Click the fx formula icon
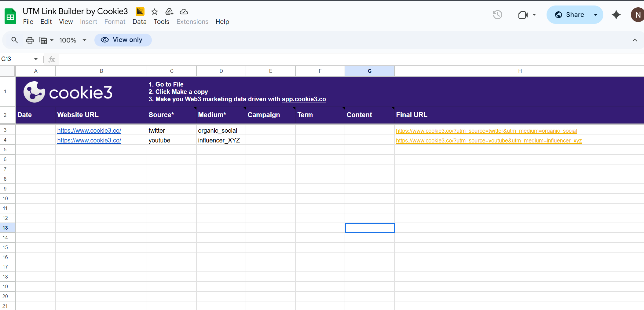This screenshot has width=644, height=310. point(52,59)
